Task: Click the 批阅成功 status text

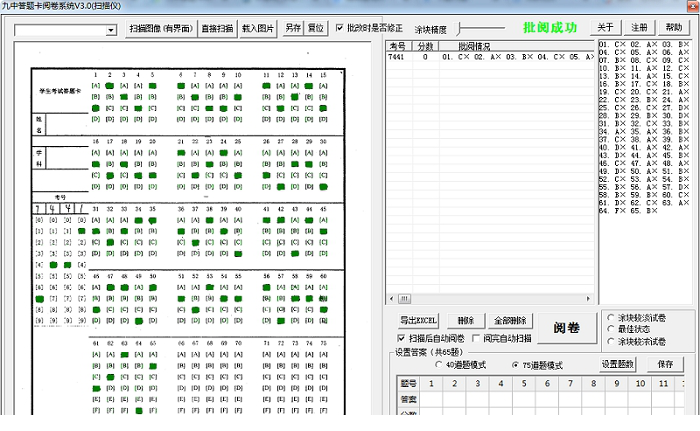Action: click(x=550, y=28)
